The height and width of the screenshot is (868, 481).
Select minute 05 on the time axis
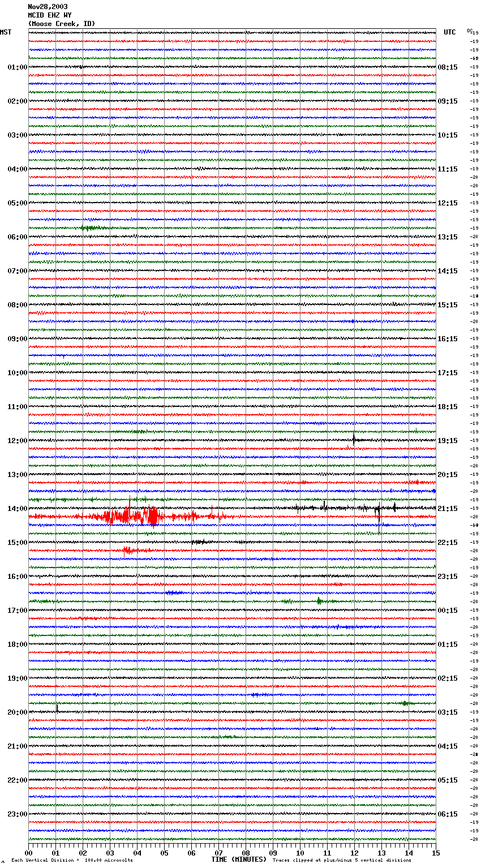click(164, 853)
